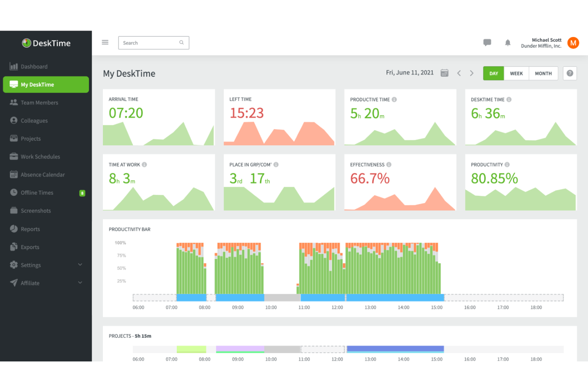
Task: Click the Offline Times clock icon
Action: (x=14, y=192)
